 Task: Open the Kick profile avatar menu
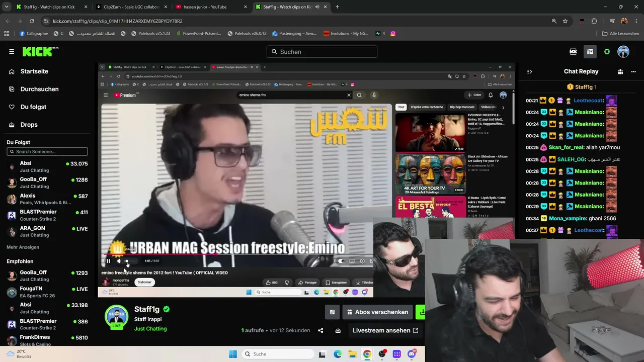point(623,52)
